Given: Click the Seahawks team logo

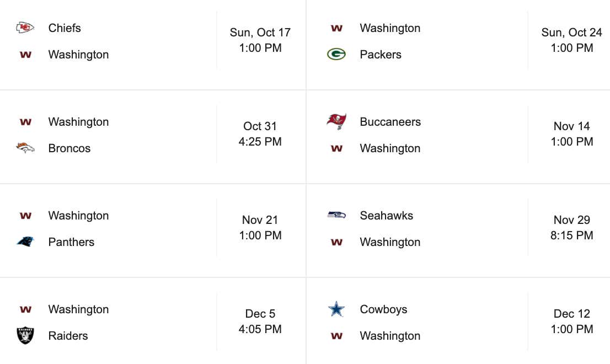Looking at the screenshot, I should pos(336,215).
